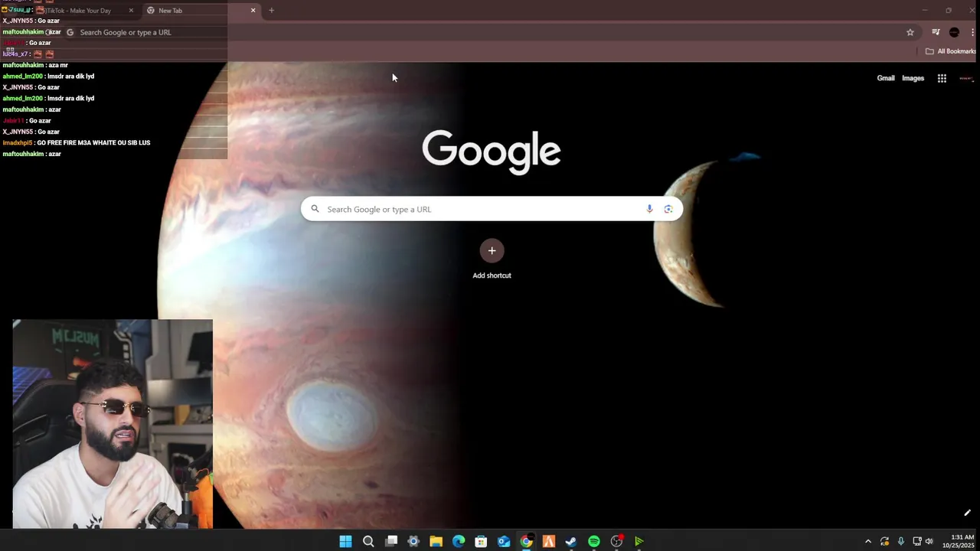Screen dimensions: 980x551
Task: Open the Windows Start menu
Action: [x=345, y=542]
